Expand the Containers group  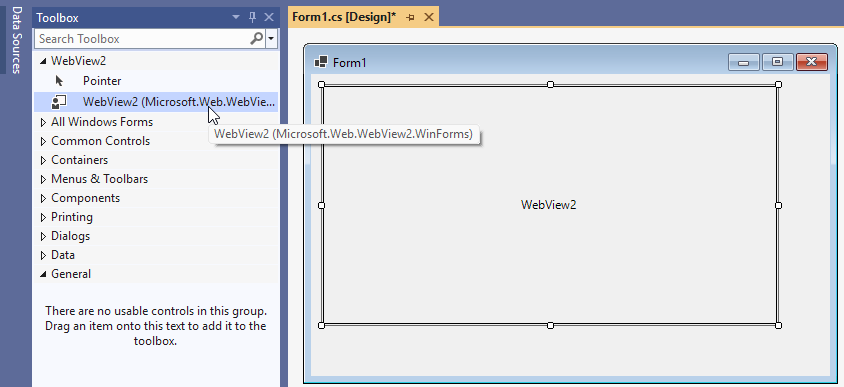(x=43, y=160)
